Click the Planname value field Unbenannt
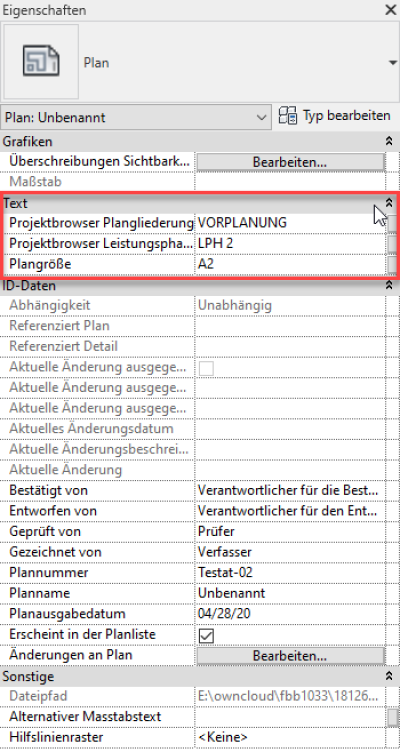This screenshot has width=400, height=752. point(290,593)
